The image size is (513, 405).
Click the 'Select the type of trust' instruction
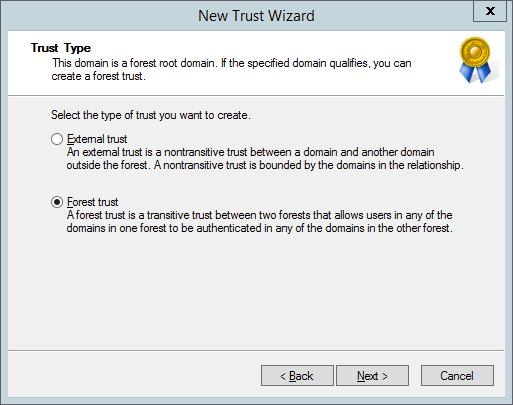click(x=151, y=115)
